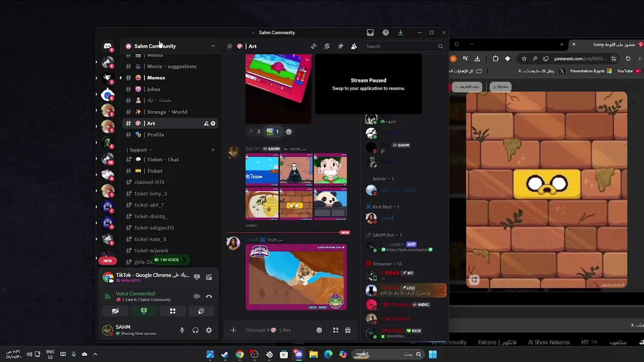Click the green download update icon

tap(400, 33)
